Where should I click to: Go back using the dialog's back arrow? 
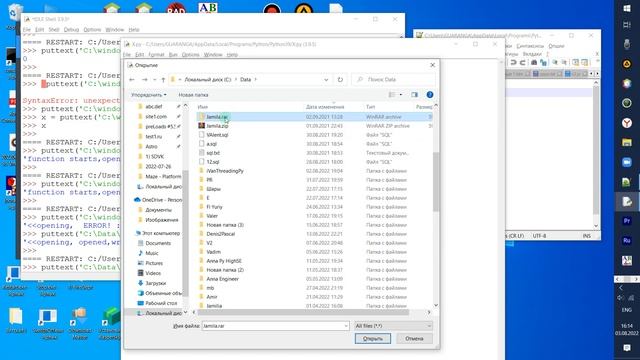tap(132, 80)
